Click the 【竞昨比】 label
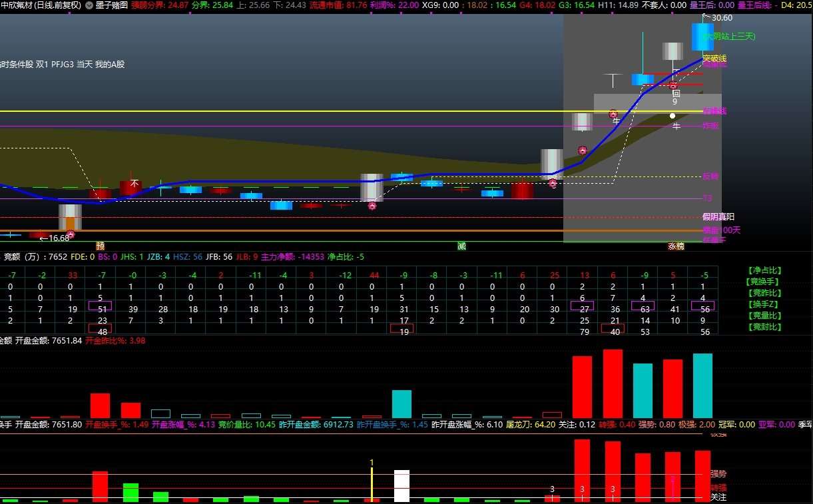 click(x=764, y=293)
